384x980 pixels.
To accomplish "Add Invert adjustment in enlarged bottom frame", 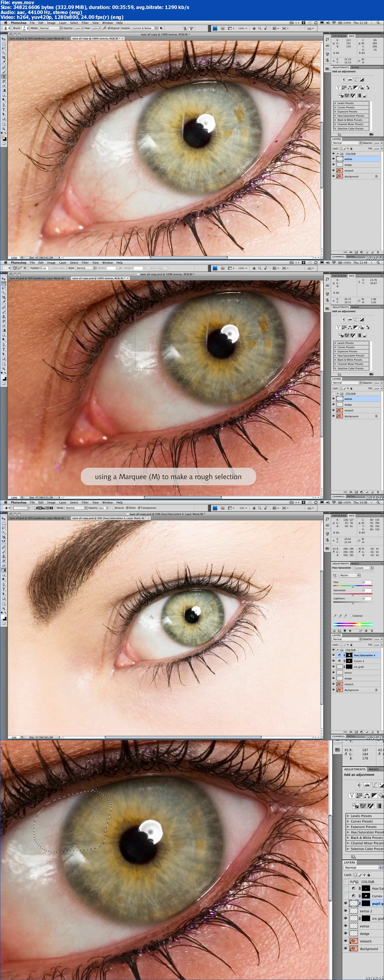I will click(356, 805).
